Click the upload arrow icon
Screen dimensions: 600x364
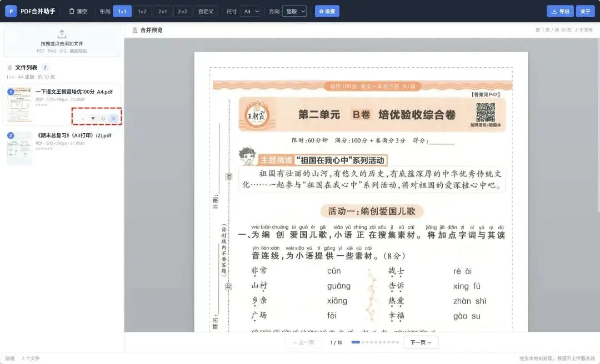62,34
